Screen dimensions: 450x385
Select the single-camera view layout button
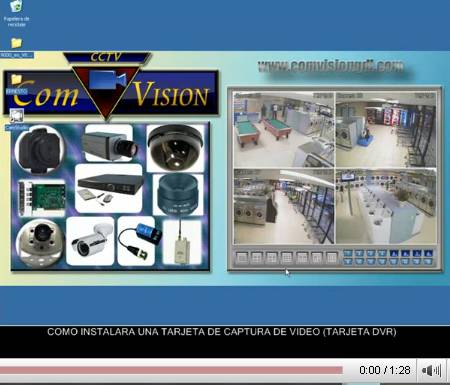point(242,257)
